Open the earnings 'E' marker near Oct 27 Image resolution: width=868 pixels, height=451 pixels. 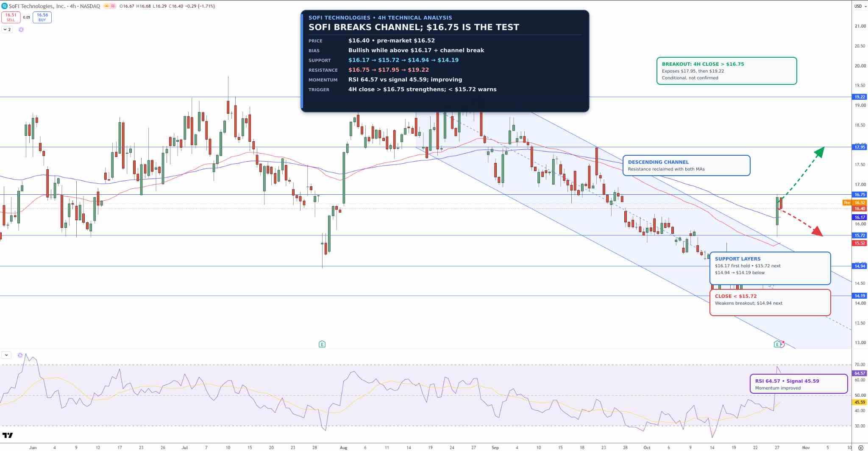coord(776,344)
